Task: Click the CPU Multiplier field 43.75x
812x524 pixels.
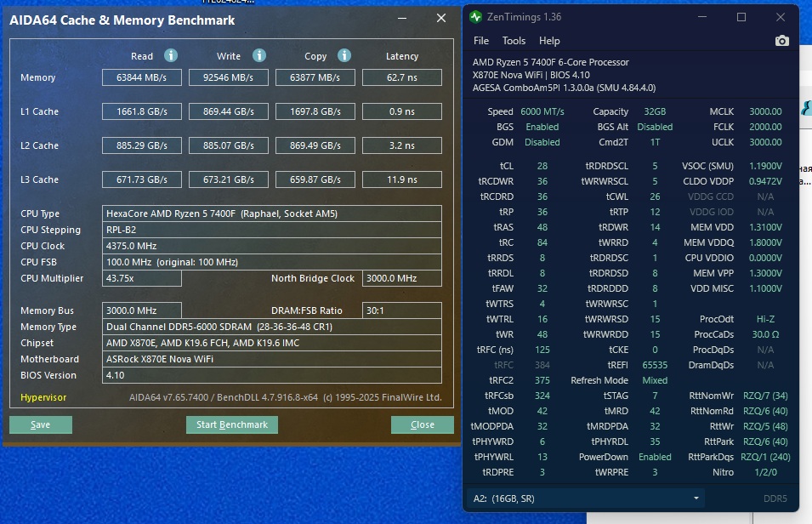Action: click(x=142, y=278)
